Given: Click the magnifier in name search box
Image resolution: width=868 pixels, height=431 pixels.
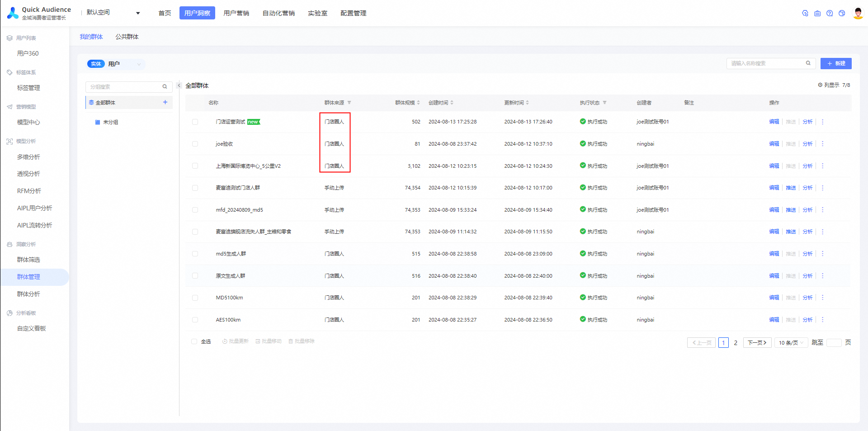Looking at the screenshot, I should pyautogui.click(x=808, y=63).
